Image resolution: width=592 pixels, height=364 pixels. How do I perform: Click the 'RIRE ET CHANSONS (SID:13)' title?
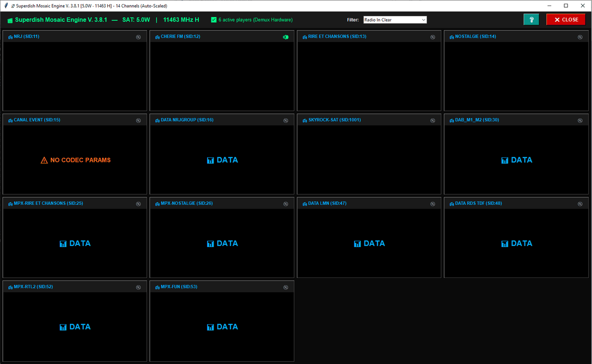tap(337, 37)
